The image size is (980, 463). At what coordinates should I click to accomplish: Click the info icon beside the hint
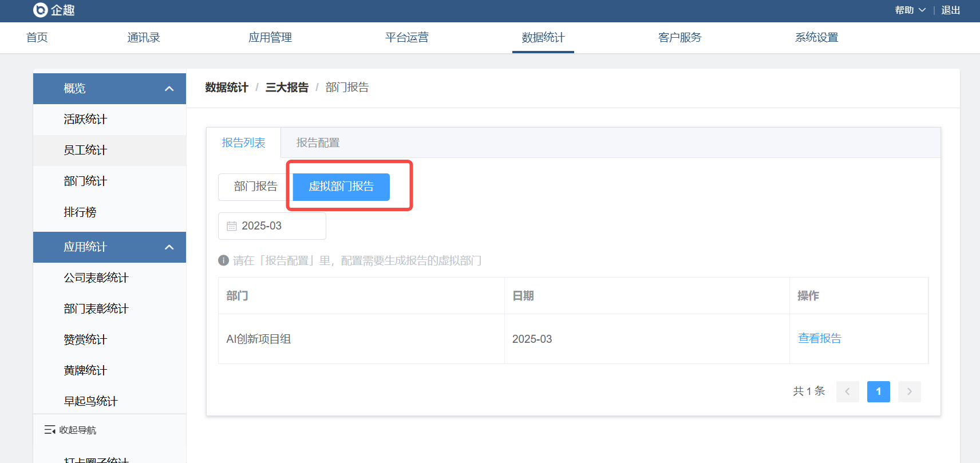click(x=224, y=260)
